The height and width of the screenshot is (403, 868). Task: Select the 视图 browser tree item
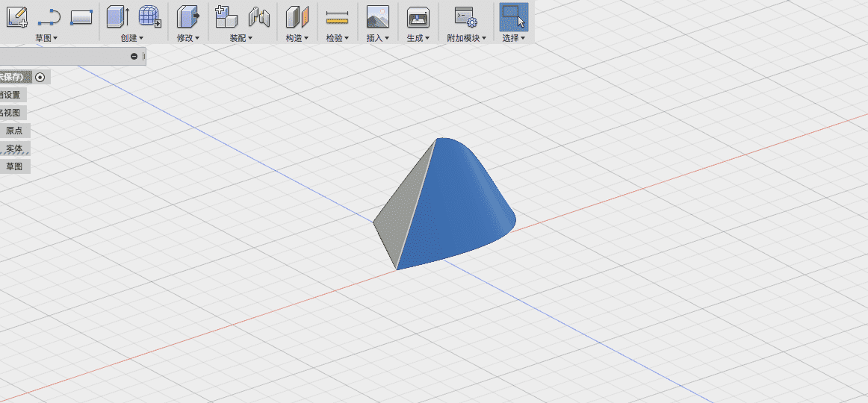(x=13, y=113)
